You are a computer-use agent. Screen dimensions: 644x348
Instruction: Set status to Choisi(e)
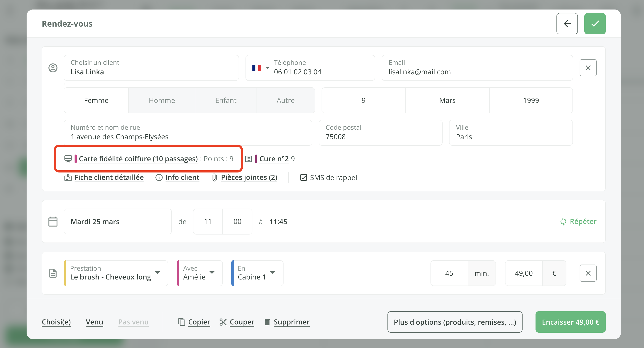56,322
